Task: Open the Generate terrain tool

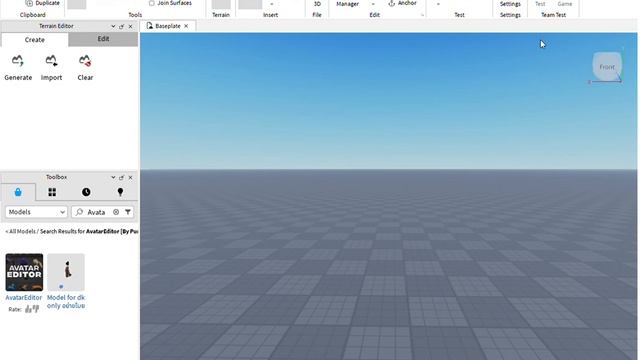Action: click(18, 68)
